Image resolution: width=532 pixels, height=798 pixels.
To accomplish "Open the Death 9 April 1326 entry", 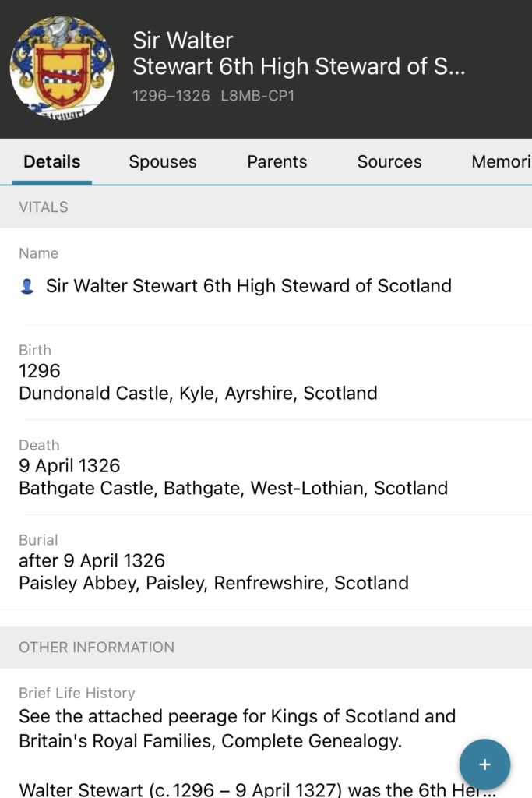I will point(69,466).
